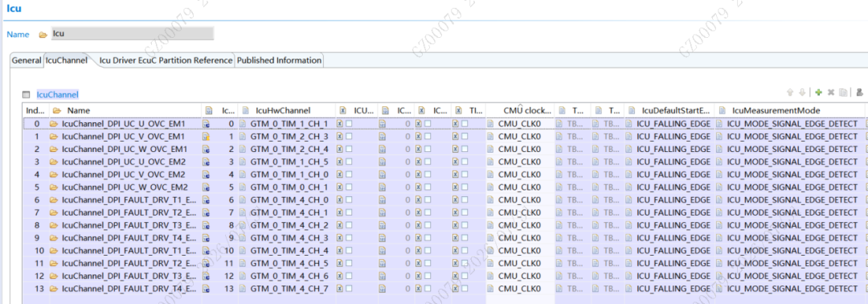Click the icon in IcuMeasurementMode column header
868x304 pixels.
(x=722, y=110)
